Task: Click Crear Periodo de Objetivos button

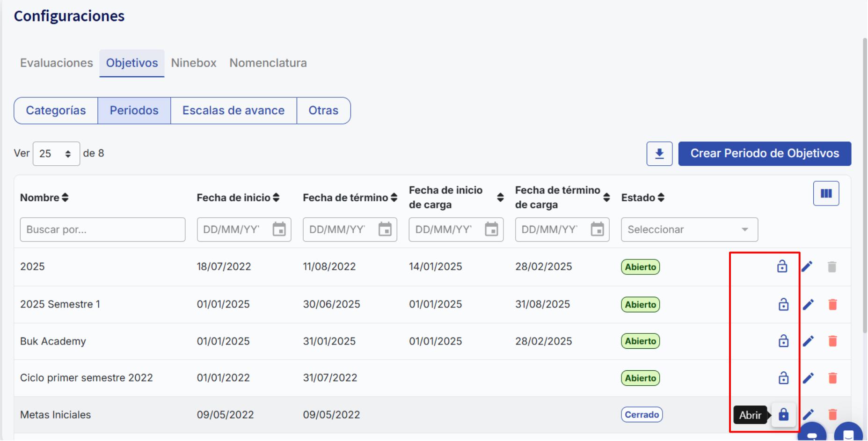Action: pos(764,154)
